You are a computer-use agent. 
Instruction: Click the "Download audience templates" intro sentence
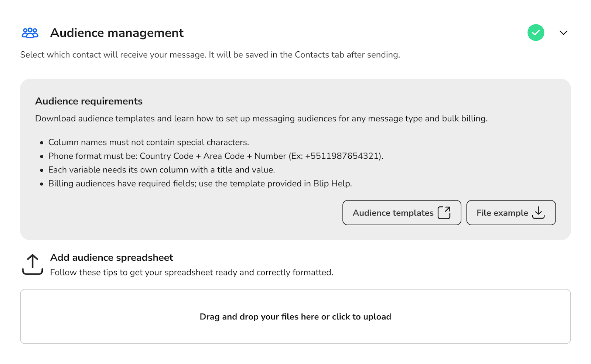261,119
